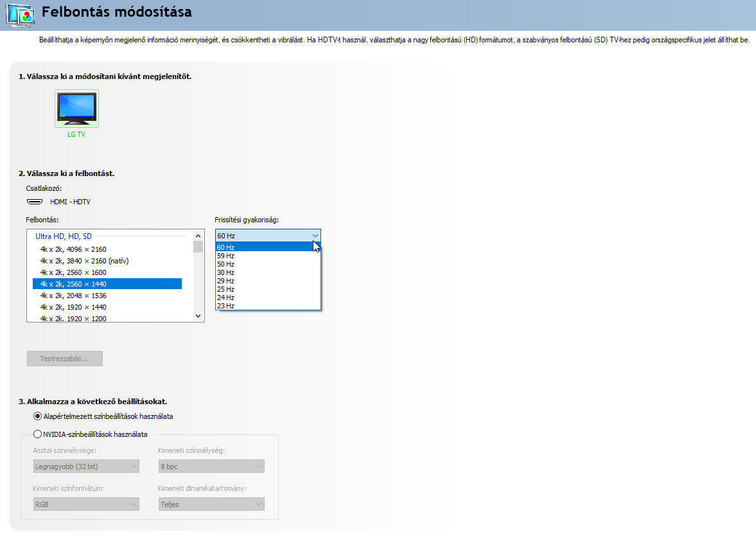756x541 pixels.
Task: Choose 25 Hz refresh rate option
Action: 268,289
